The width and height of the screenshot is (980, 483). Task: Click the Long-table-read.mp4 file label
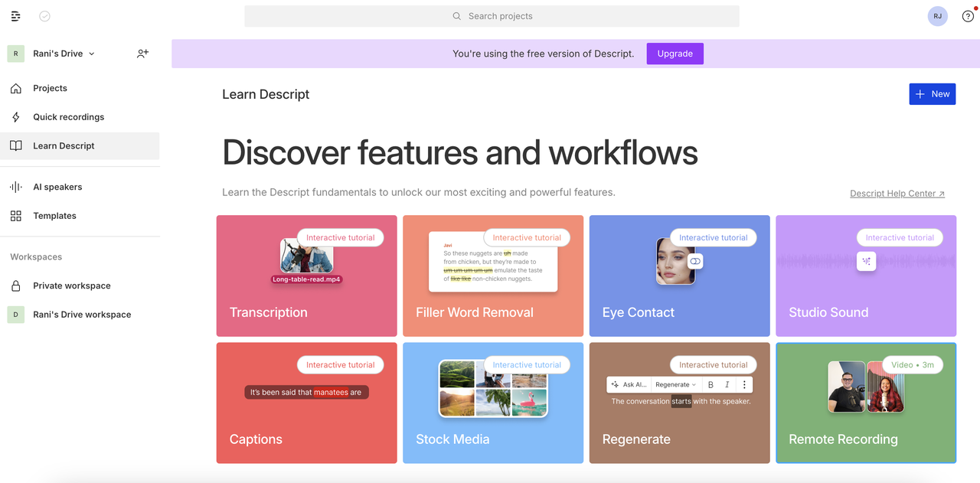point(306,279)
